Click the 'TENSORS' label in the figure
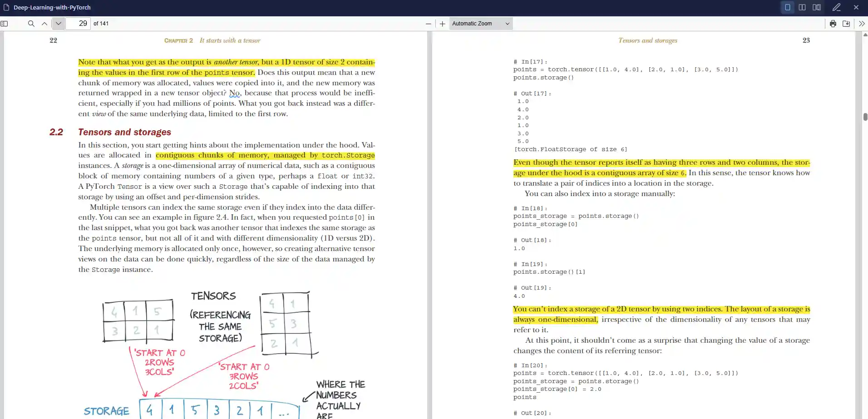The width and height of the screenshot is (868, 419). [213, 296]
